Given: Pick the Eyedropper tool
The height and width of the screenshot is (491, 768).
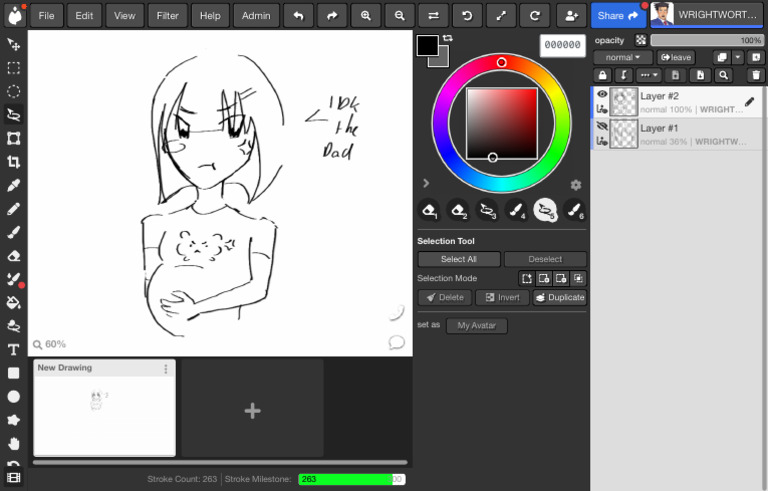Looking at the screenshot, I should pos(14,185).
